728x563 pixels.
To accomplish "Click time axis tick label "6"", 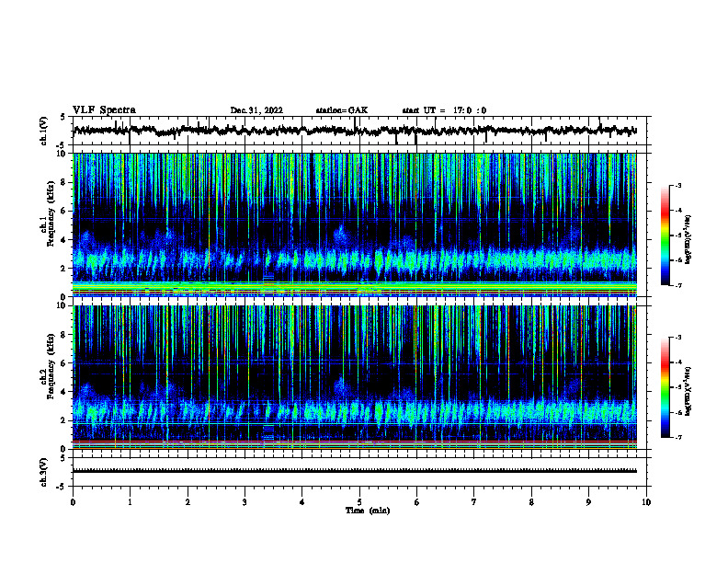I will pyautogui.click(x=417, y=502).
